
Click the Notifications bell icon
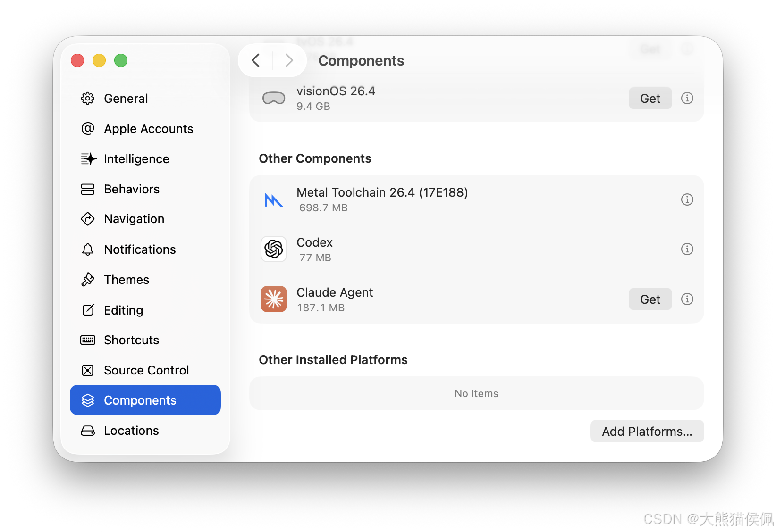(88, 249)
